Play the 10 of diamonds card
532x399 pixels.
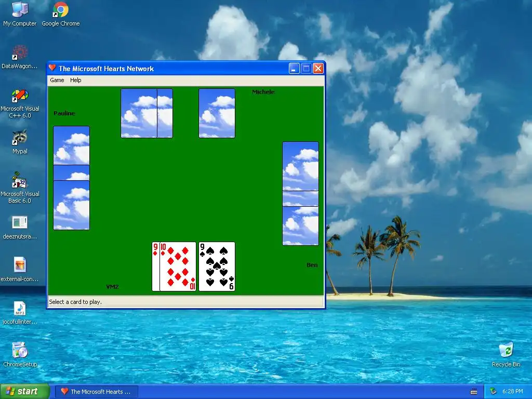178,267
